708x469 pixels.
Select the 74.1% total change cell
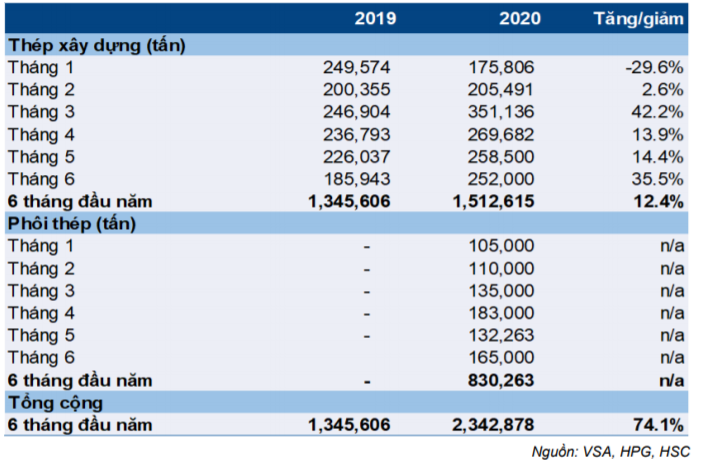659,425
